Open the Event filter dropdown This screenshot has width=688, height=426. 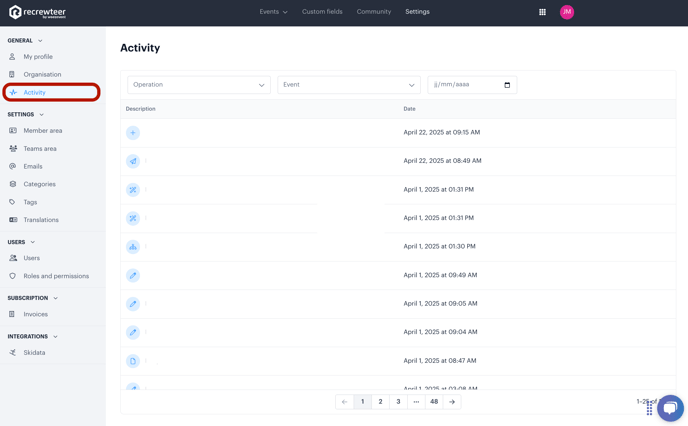(x=349, y=85)
